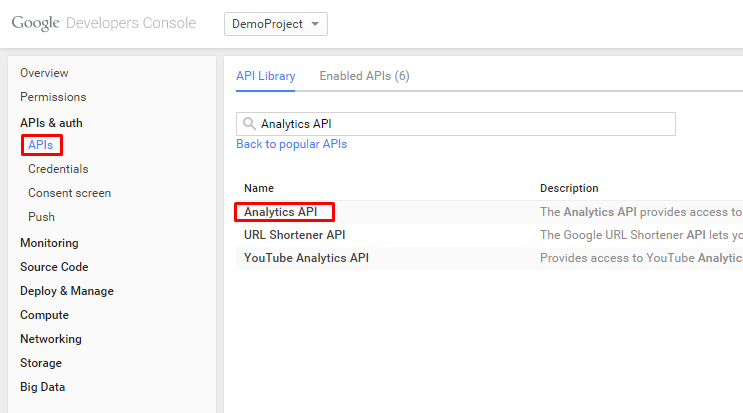Select APIs under APIs & auth
Viewport: 743px width, 413px height.
coord(41,145)
